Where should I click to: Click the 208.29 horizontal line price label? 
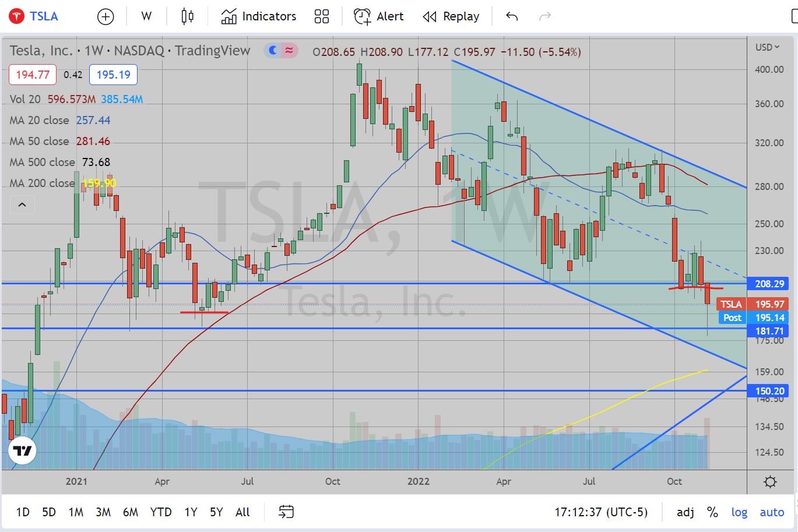click(768, 284)
